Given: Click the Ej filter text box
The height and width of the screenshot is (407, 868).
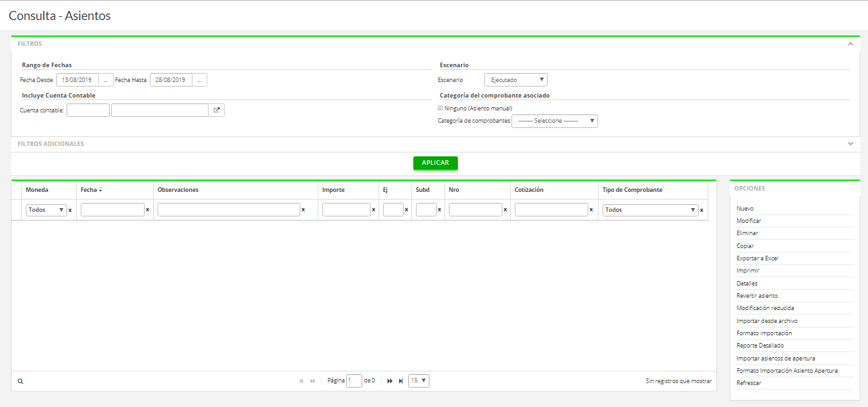Looking at the screenshot, I should coord(393,210).
